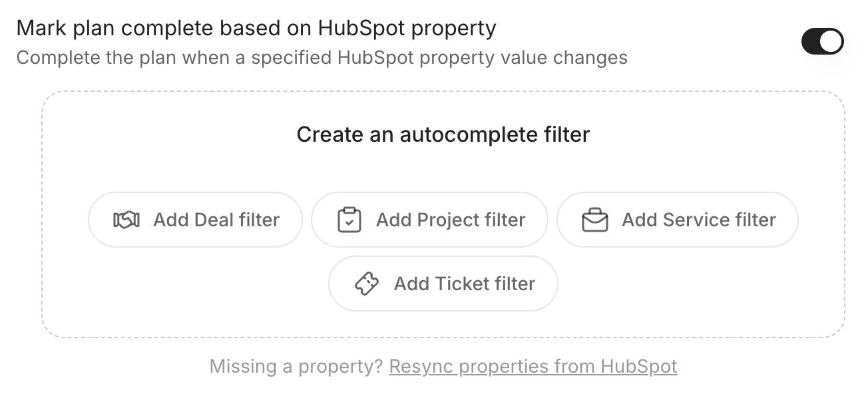Image resolution: width=868 pixels, height=406 pixels.
Task: Select the Add Service filter button
Action: (677, 220)
